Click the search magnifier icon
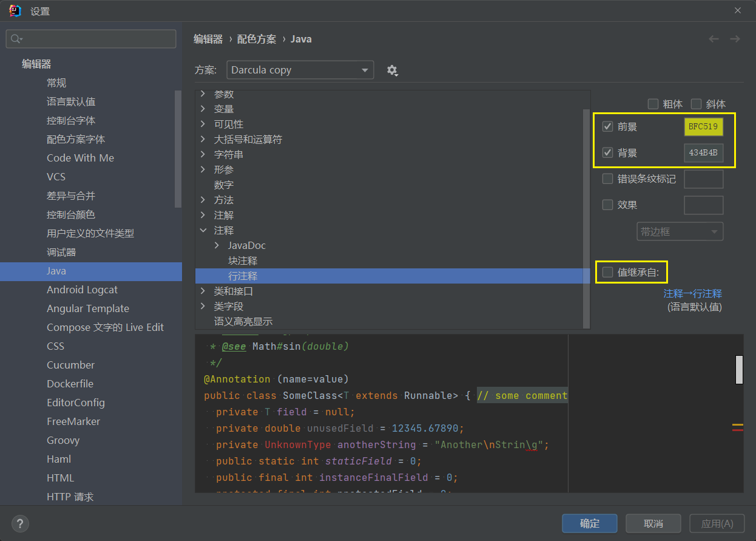Screen dimensions: 756x541 [16, 39]
